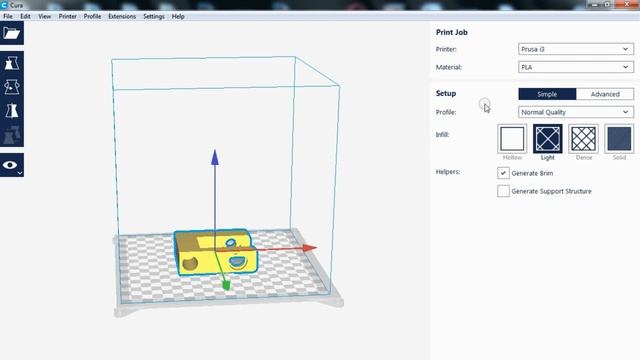Click the green Y-axis arrow handle
This screenshot has width=640, height=360.
tap(226, 285)
